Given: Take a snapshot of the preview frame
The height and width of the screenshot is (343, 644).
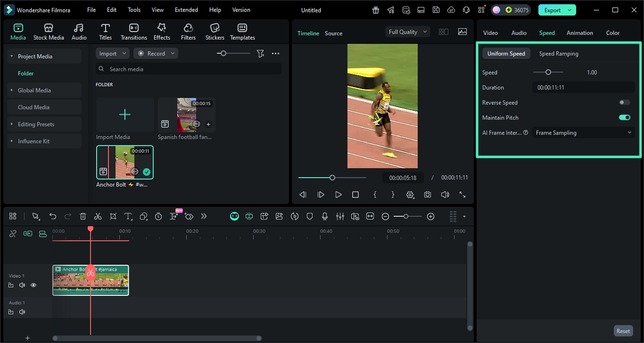Looking at the screenshot, I should (428, 195).
